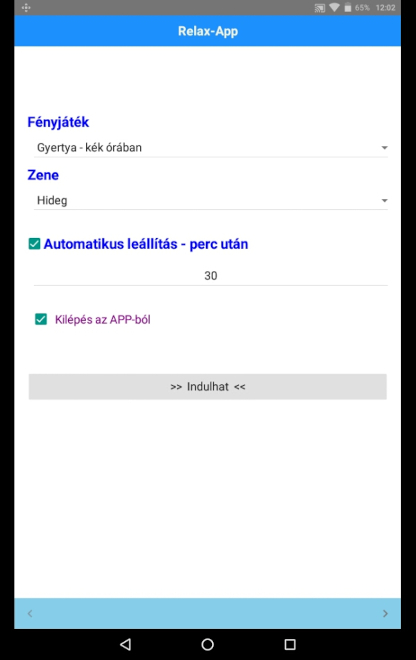This screenshot has width=416, height=660.
Task: Go to previous page with left chevron
Action: pos(30,613)
